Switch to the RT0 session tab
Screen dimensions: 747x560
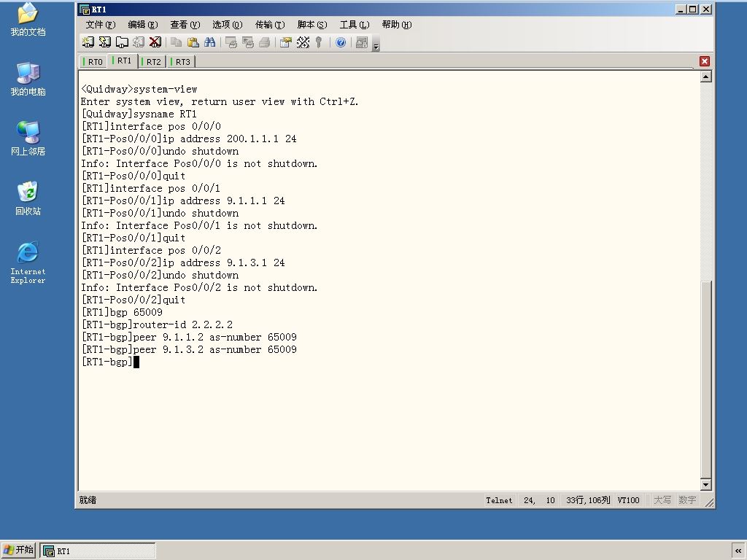93,62
